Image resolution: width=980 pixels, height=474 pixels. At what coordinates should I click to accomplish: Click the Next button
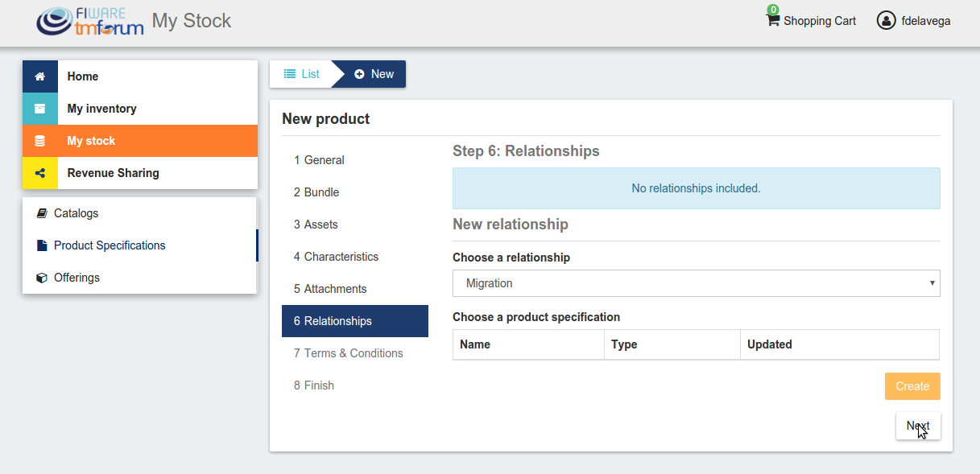click(x=917, y=426)
